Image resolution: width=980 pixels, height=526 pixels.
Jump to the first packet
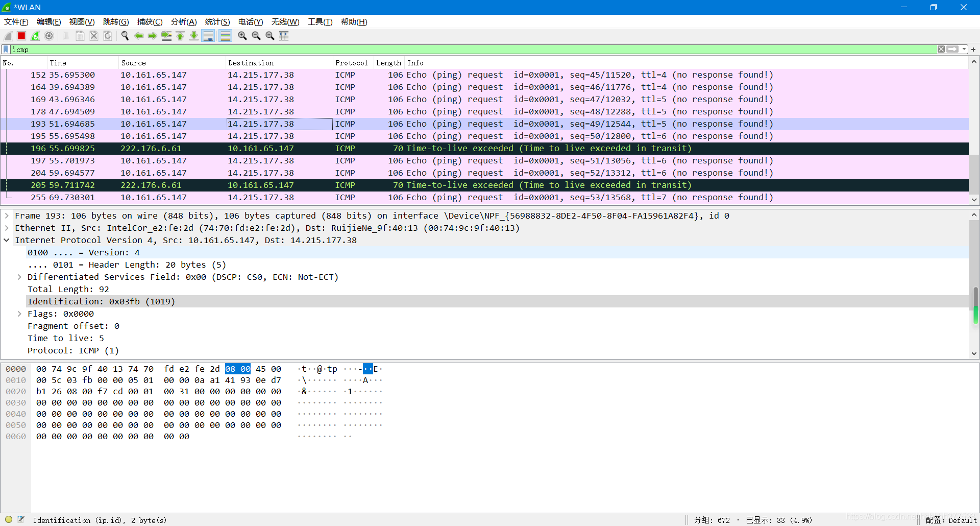point(180,36)
